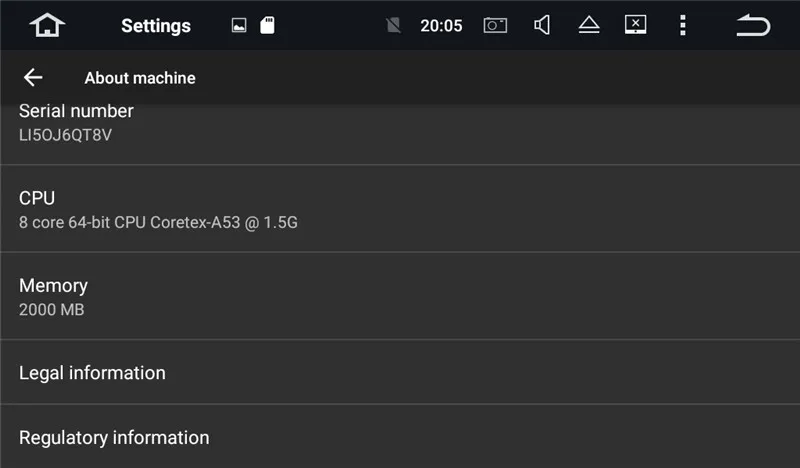Open volume control via speaker icon
800x468 pixels.
pos(542,26)
